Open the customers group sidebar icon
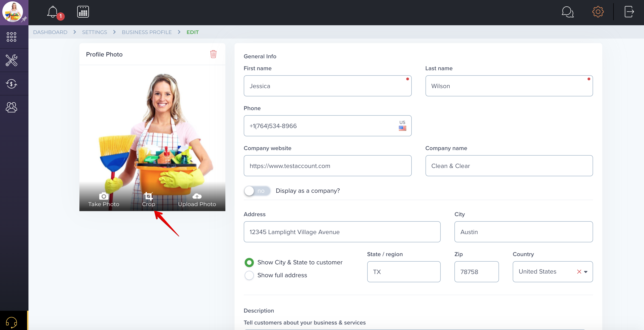The image size is (644, 330). click(x=11, y=107)
